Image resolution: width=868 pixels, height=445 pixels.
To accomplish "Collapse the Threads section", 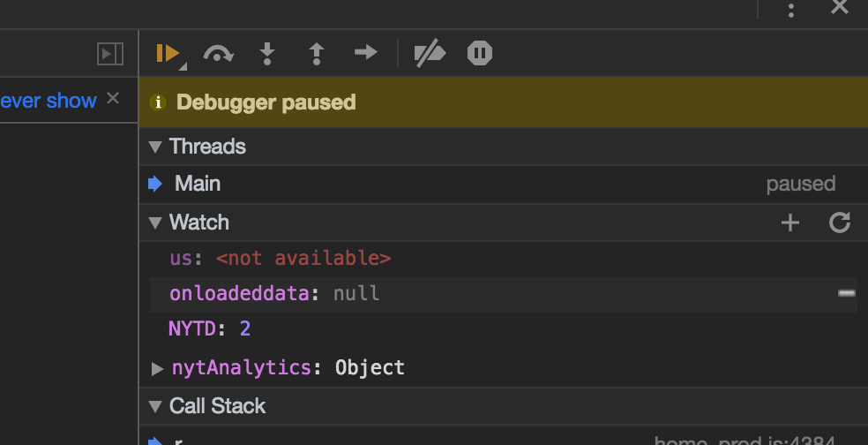I will click(156, 147).
